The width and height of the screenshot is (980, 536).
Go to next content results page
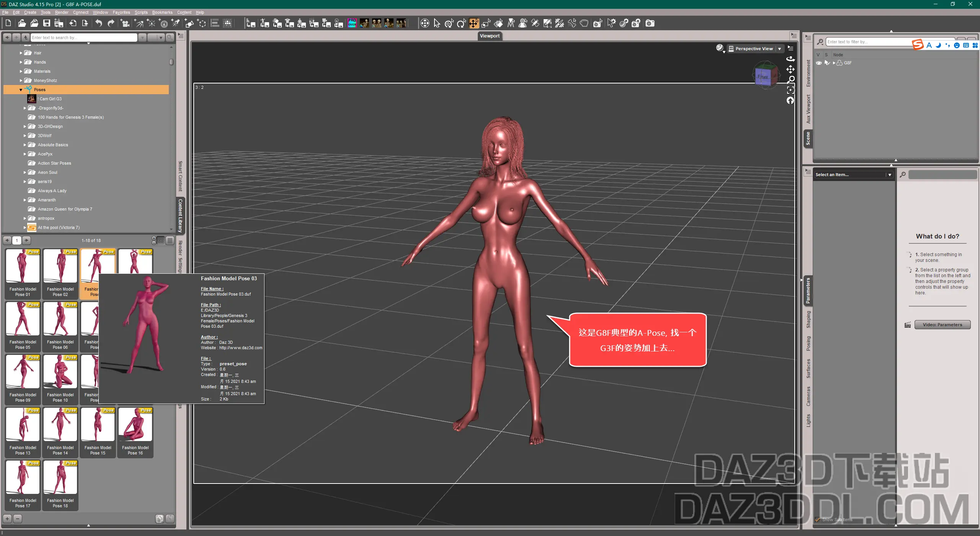coord(26,240)
